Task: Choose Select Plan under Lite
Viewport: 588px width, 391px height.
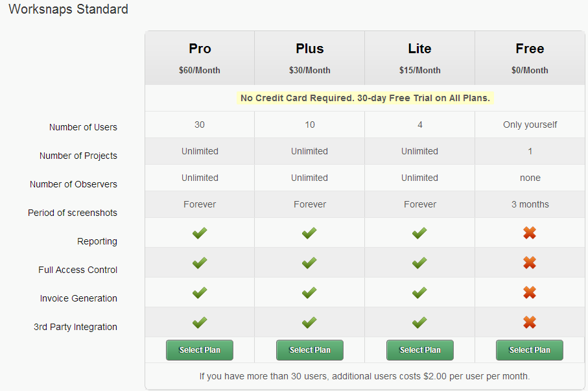Action: coord(420,350)
